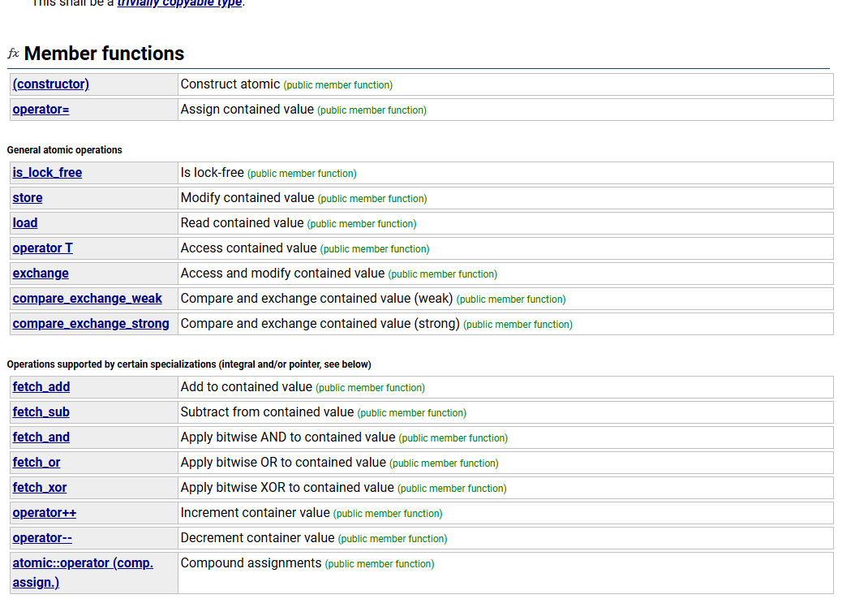The width and height of the screenshot is (868, 599).
Task: Go to the operator++ page
Action: [x=45, y=513]
